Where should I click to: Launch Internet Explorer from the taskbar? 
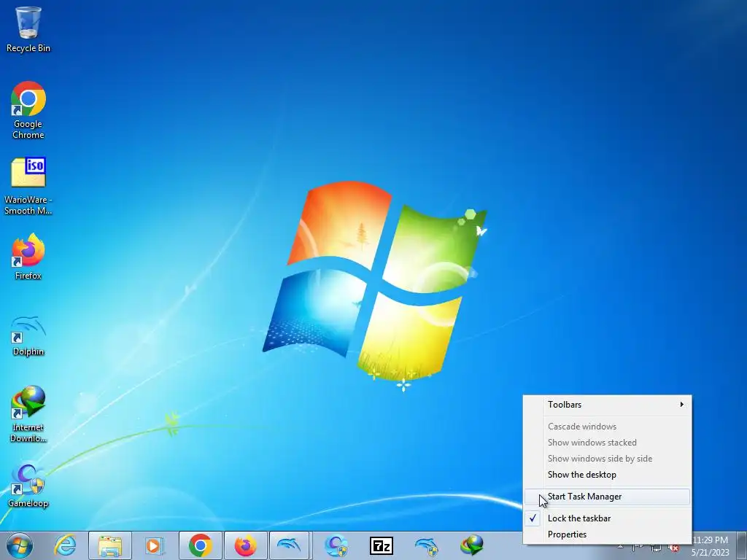[x=65, y=545]
